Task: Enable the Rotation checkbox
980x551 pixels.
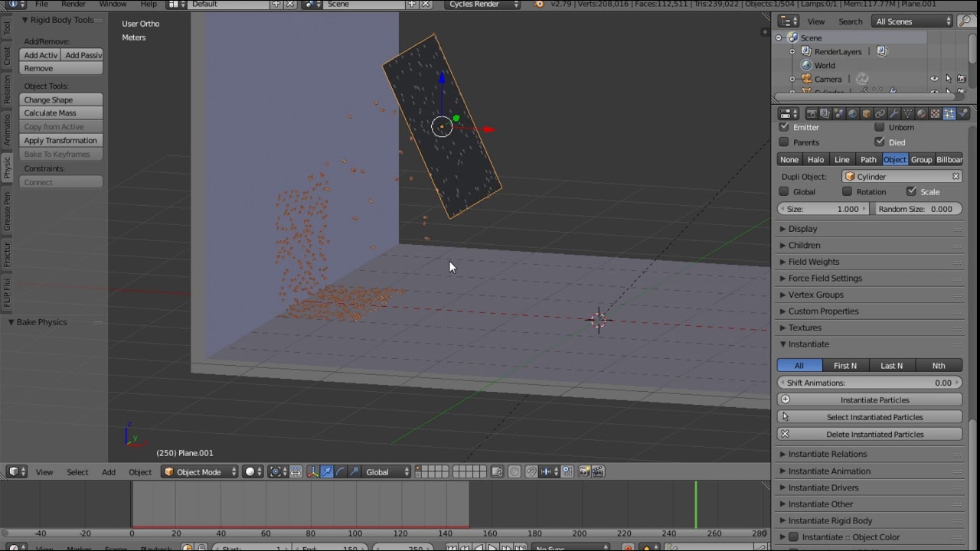Action: point(848,192)
